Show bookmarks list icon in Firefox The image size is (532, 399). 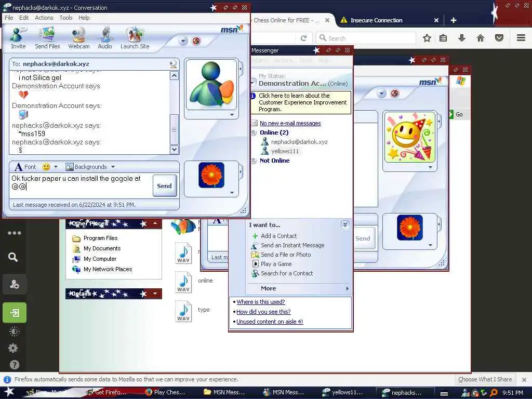[443, 38]
